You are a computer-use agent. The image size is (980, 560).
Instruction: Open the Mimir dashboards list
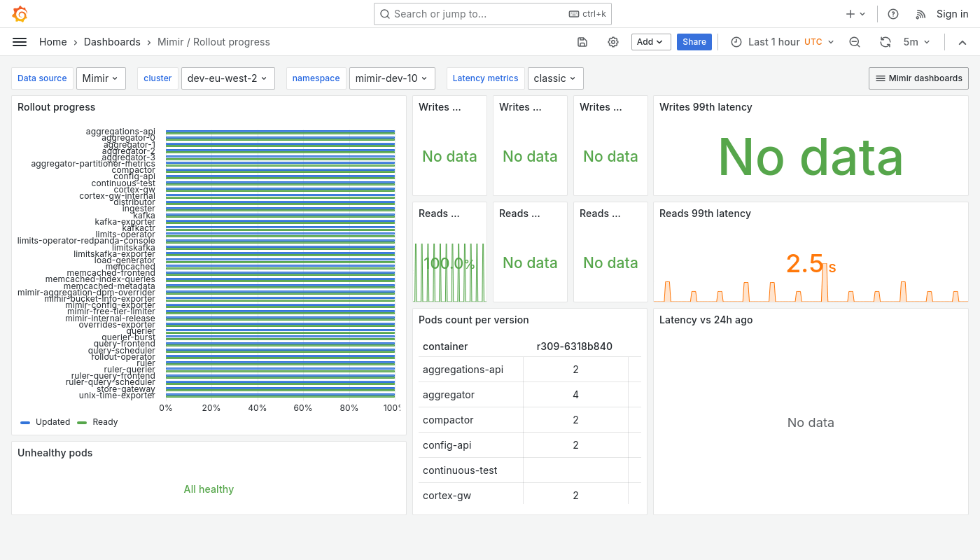click(918, 78)
